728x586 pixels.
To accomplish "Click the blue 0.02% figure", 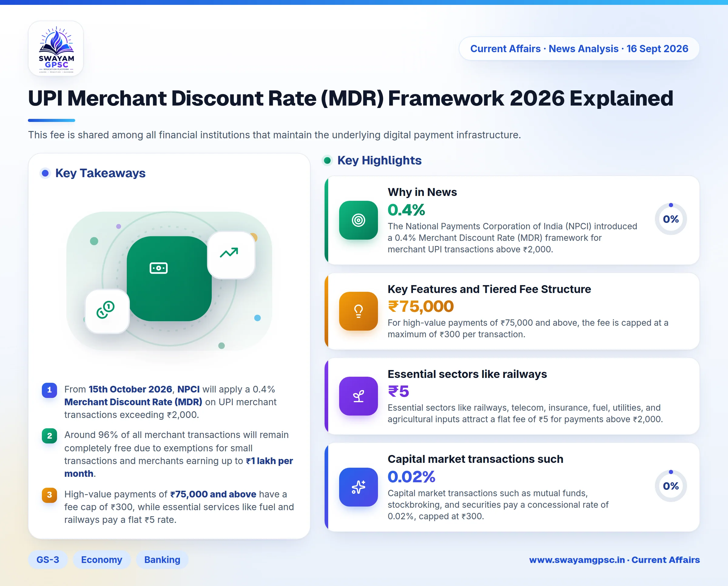I will point(411,477).
